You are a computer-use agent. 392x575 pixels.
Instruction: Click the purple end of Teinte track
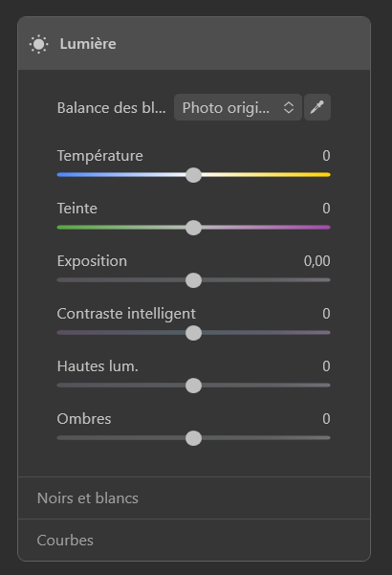point(322,228)
